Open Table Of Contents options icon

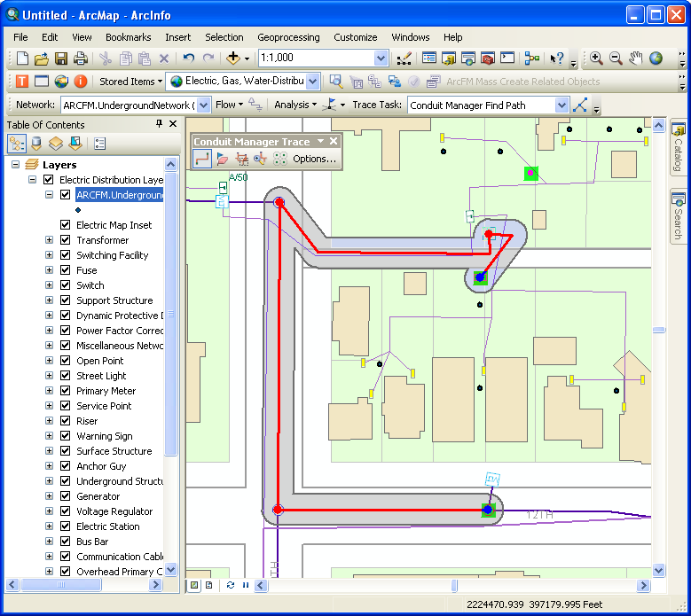point(100,144)
